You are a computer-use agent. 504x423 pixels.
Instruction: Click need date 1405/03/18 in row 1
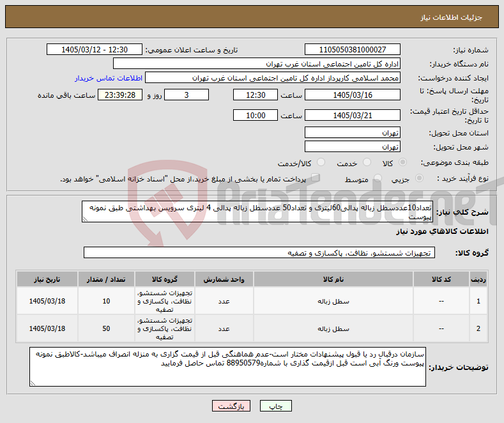pos(47,301)
